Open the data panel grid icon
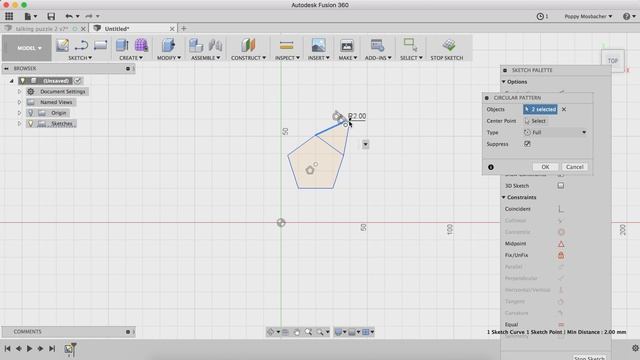 point(9,16)
